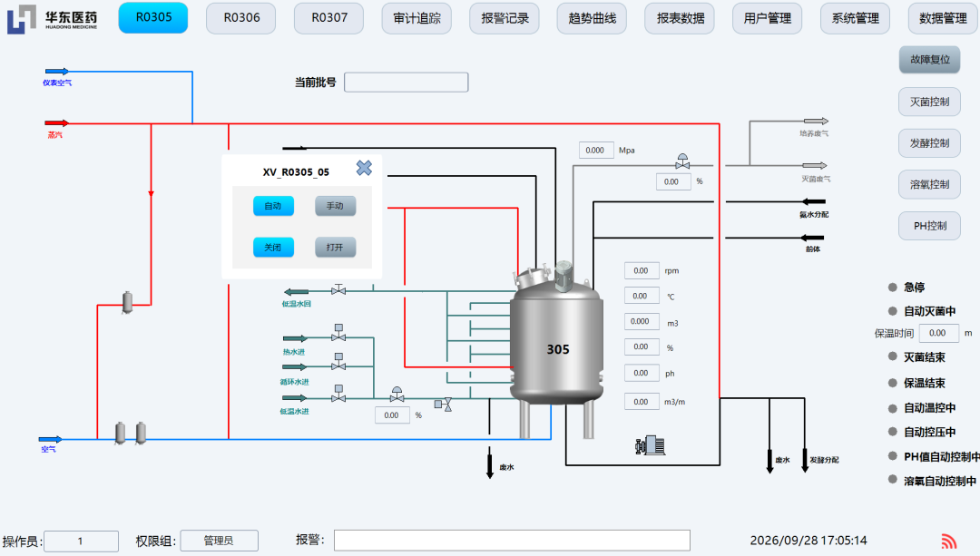Screen dimensions: 980x556
Task: Select the hot water inlet valve
Action: pos(338,332)
